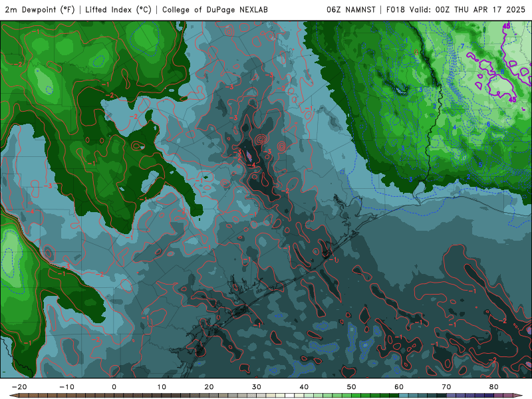This screenshot has width=532, height=399.
Task: Click the blue "8" lifted index contour label
Action: pos(503,72)
